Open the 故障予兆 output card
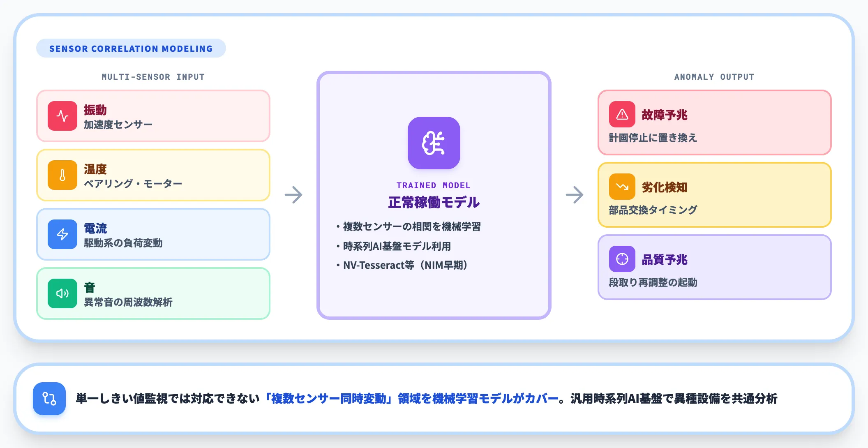868x448 pixels. coord(715,122)
